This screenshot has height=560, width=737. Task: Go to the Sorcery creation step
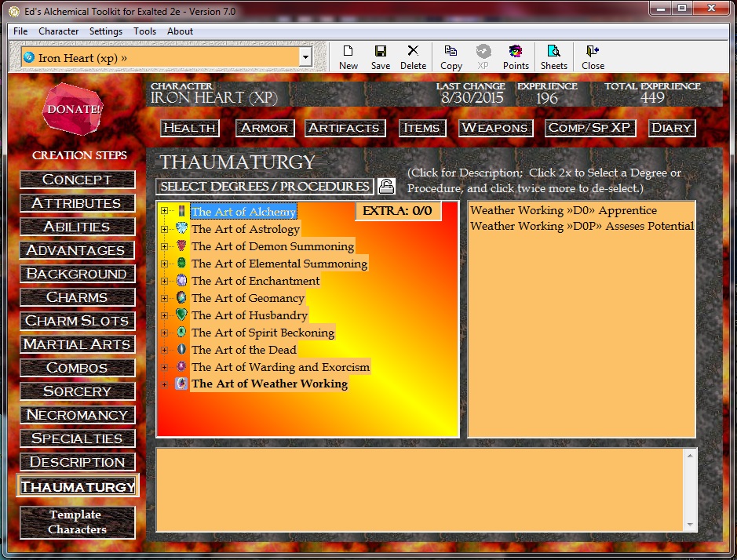[x=77, y=391]
